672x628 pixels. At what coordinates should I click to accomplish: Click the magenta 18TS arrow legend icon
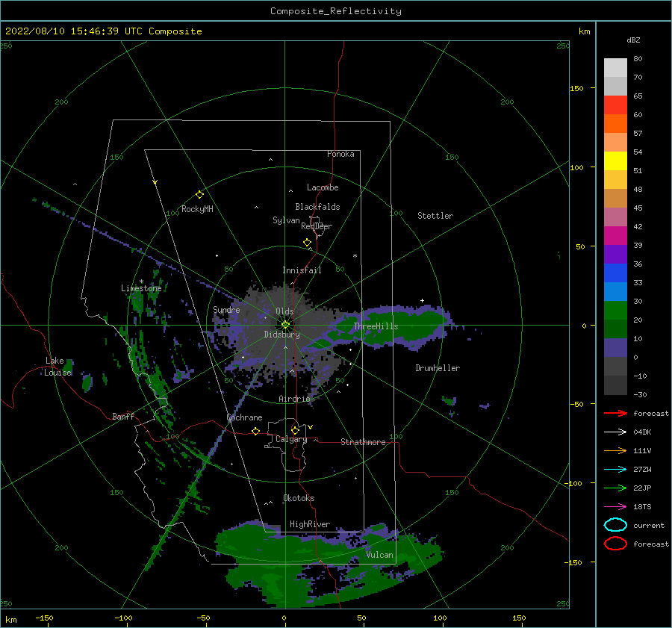[615, 507]
